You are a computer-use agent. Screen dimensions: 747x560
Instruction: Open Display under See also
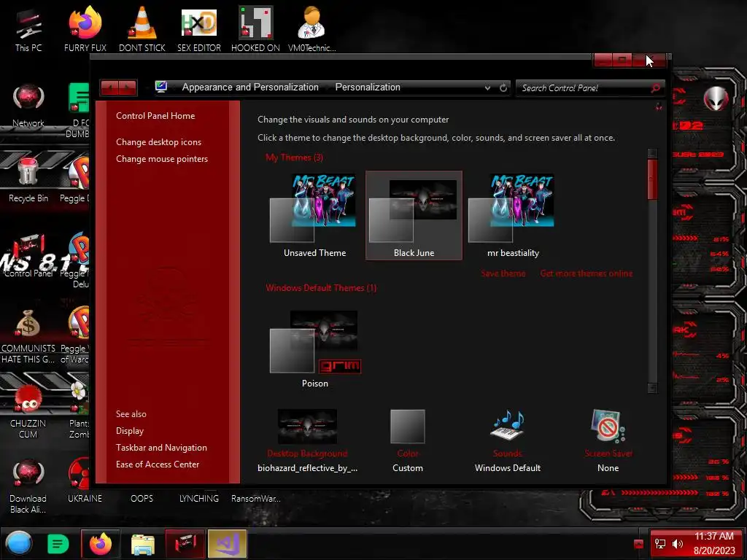[x=130, y=431]
